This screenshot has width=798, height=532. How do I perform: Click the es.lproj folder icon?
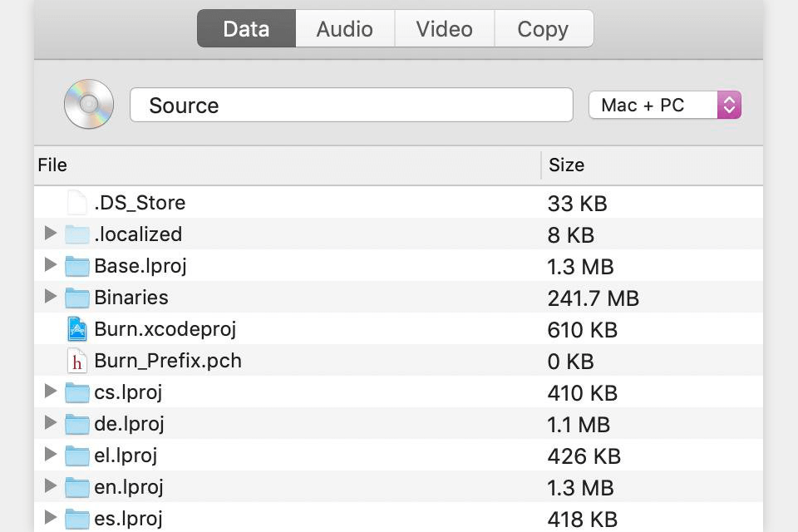[77, 519]
